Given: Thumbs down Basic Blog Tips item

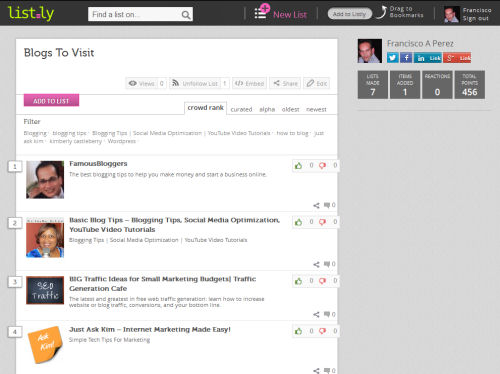Looking at the screenshot, I should coord(322,222).
